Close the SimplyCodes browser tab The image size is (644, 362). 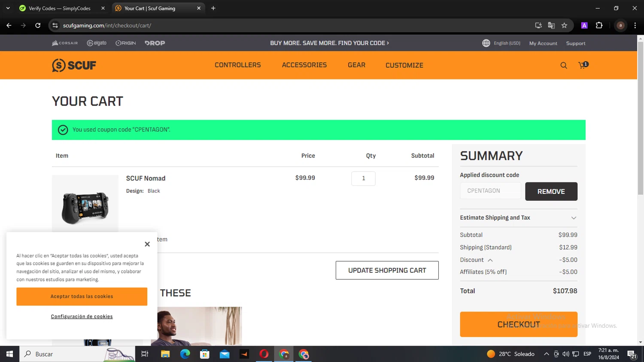[x=103, y=8]
